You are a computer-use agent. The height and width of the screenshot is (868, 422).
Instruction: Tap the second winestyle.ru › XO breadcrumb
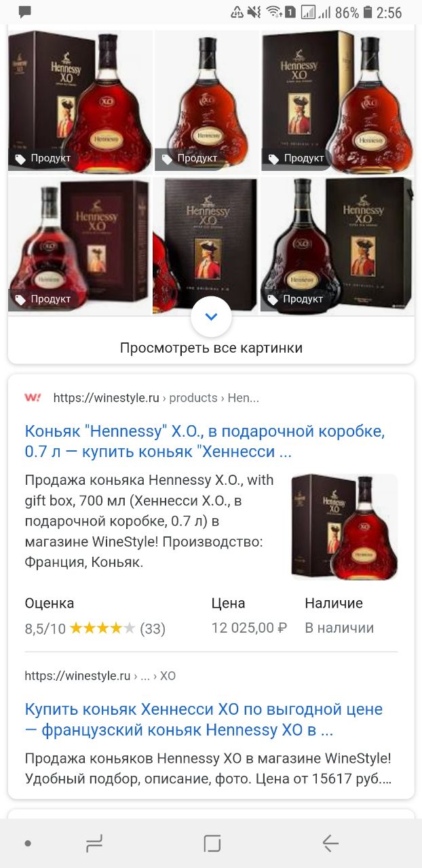pos(100,676)
